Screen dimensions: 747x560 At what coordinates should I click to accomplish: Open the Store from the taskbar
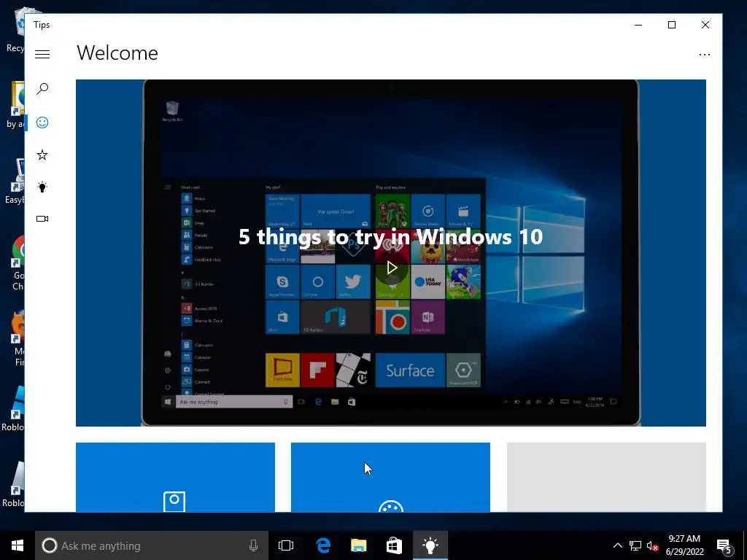pos(394,545)
